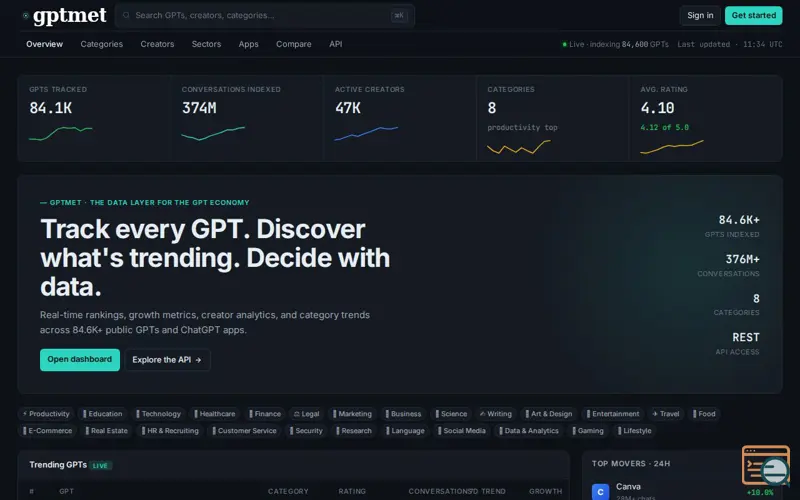
Task: Pick the Gaming chip
Action: (588, 431)
